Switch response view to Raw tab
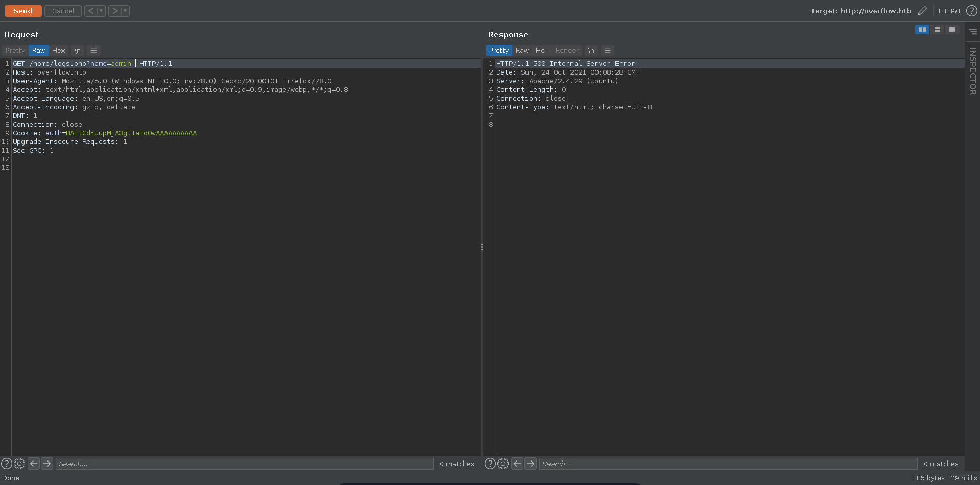Screen dimensions: 980x485 (522, 50)
